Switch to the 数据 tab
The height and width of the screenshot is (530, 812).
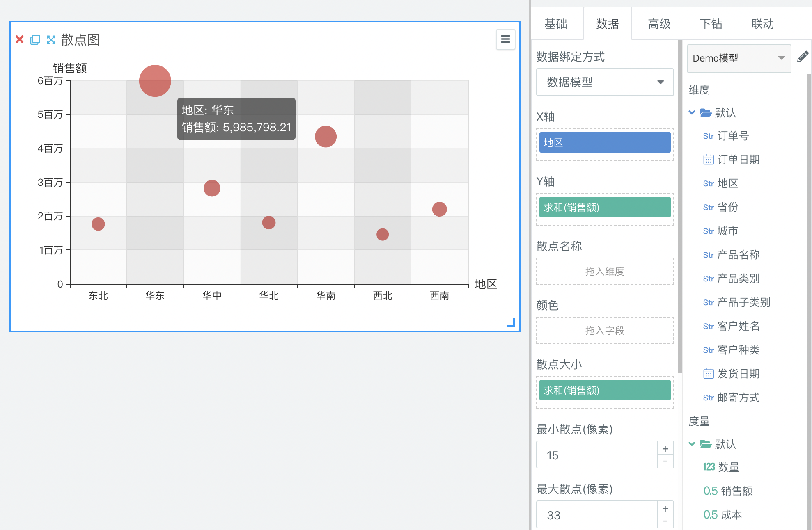pyautogui.click(x=608, y=24)
